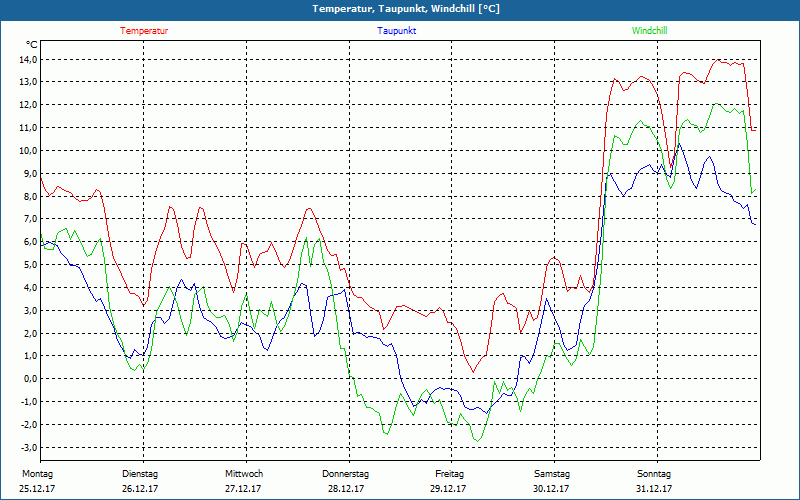Screen dimensions: 800x500
Task: Select the 7,0 y-axis value
Action: 30,219
